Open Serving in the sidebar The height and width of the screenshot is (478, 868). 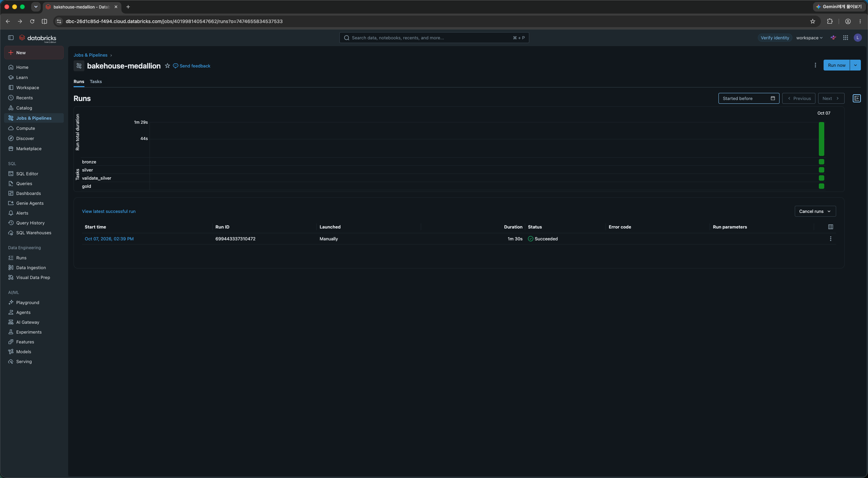(34, 361)
